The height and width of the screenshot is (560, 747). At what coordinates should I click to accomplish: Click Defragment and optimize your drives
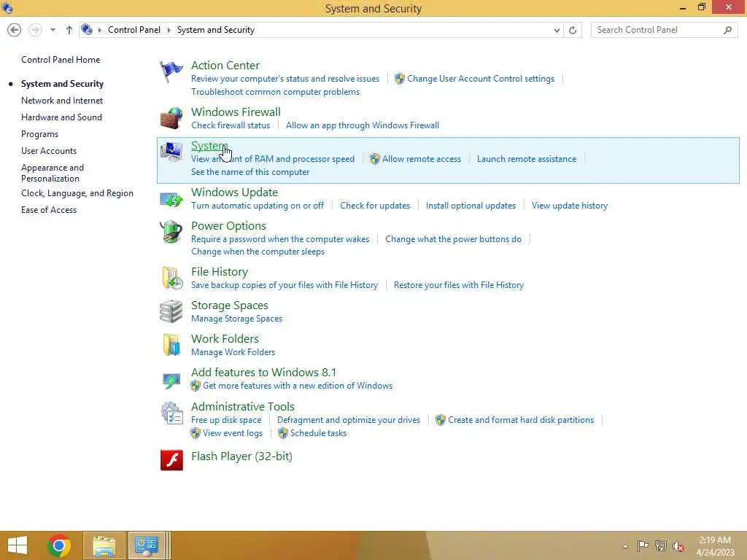tap(349, 420)
